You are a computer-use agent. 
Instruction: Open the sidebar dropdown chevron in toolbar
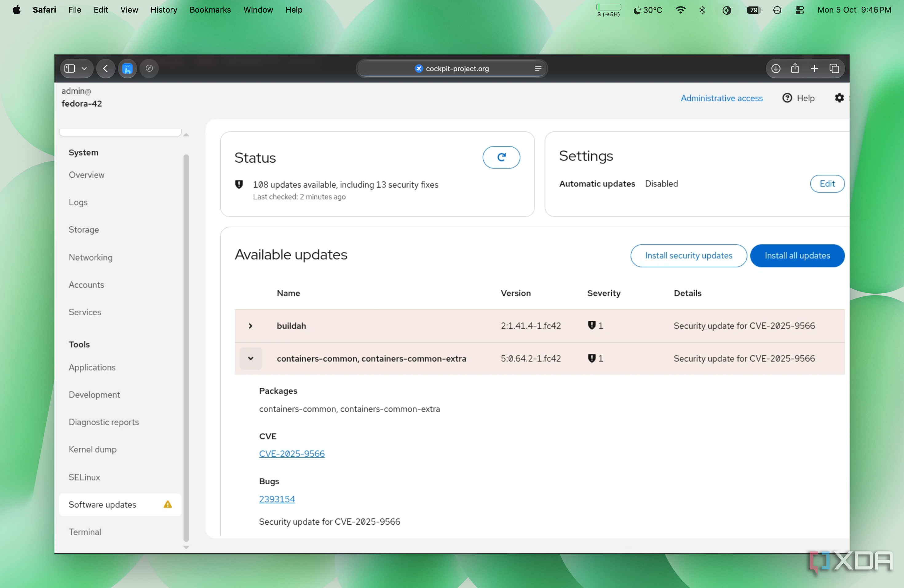tap(84, 68)
